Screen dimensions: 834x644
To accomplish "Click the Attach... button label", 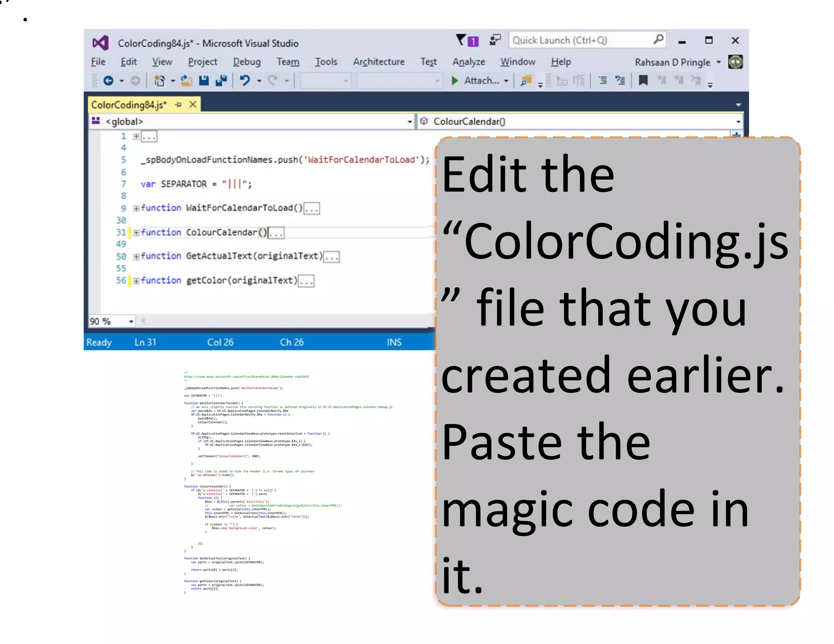I will coord(482,81).
